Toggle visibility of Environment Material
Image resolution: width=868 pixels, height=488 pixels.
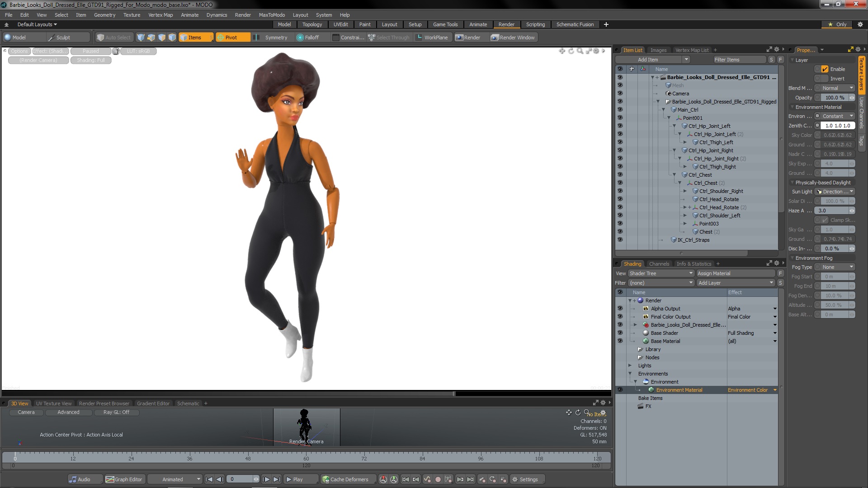click(x=620, y=390)
